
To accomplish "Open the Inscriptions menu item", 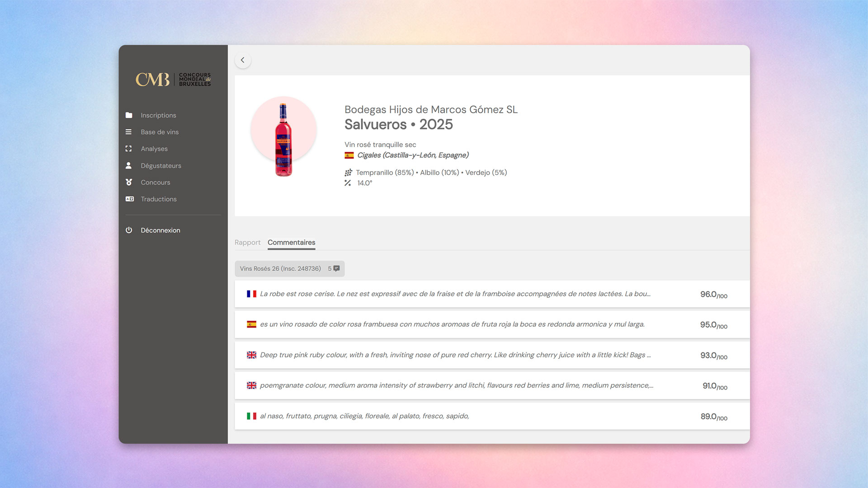I will click(x=158, y=115).
